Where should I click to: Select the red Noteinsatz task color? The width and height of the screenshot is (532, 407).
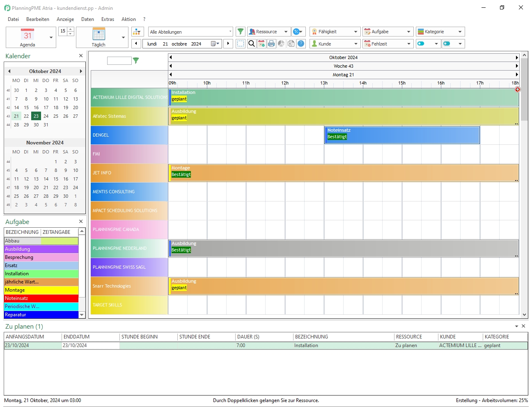41,298
